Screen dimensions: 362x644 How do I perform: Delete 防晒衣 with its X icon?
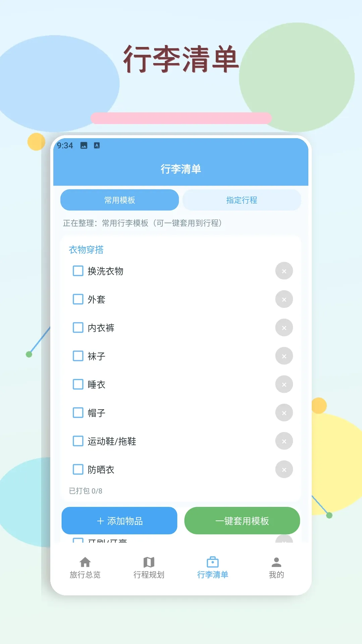point(284,470)
